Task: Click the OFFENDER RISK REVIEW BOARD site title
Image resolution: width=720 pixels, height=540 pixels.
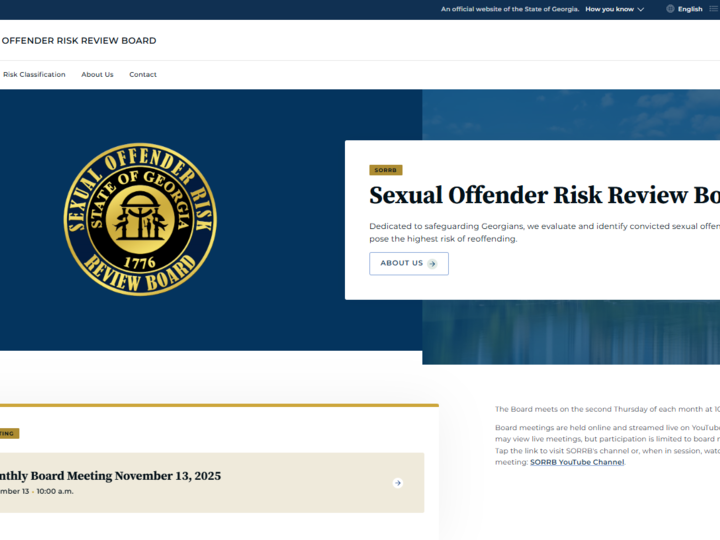Action: pos(79,40)
